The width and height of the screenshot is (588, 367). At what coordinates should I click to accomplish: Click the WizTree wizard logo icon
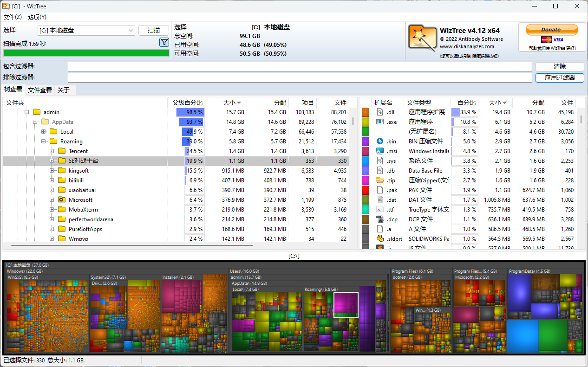click(x=422, y=37)
